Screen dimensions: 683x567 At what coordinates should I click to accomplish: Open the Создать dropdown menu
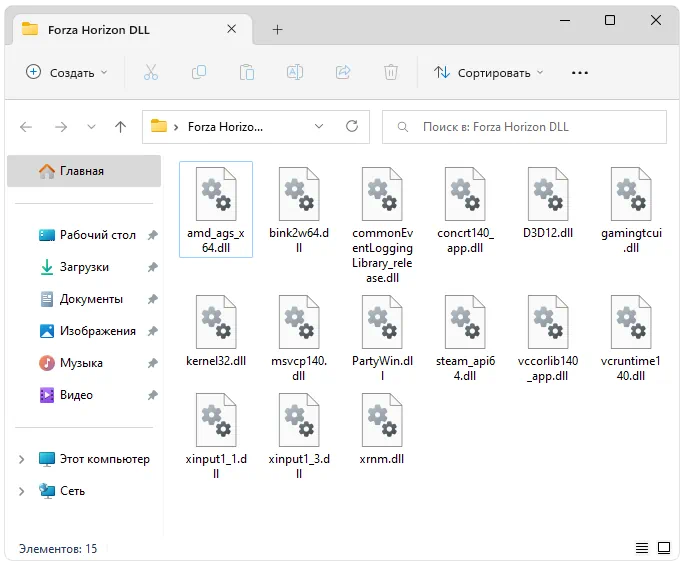(66, 72)
